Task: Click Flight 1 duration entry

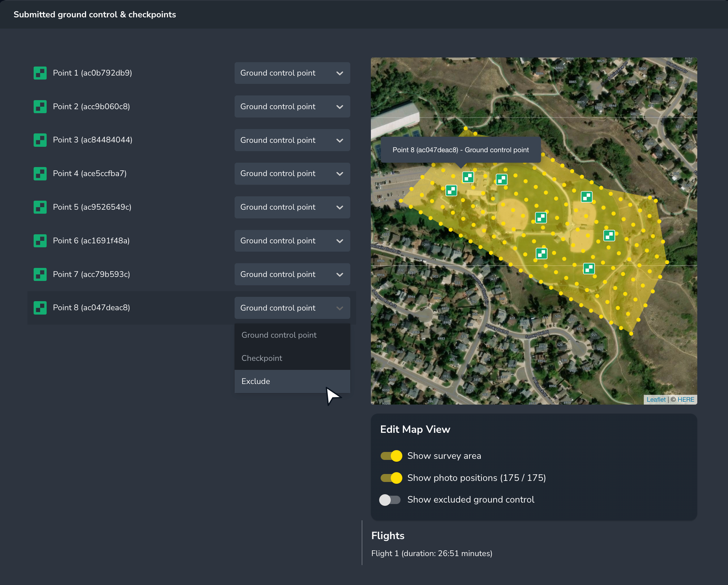Action: pos(432,554)
